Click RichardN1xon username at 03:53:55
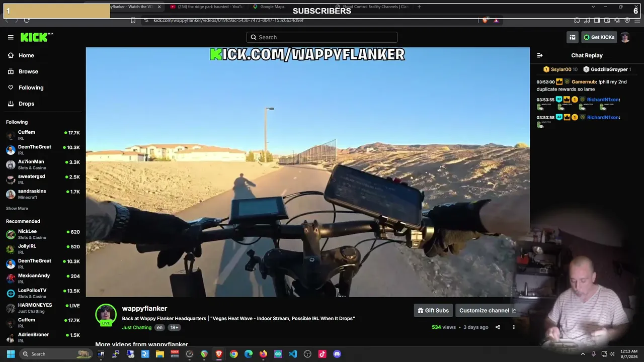 (x=603, y=100)
